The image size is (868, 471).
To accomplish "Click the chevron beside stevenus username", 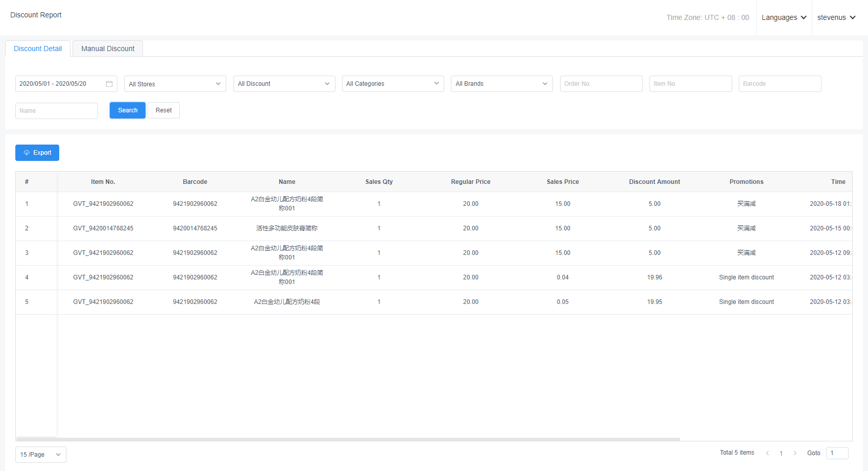I will tap(853, 17).
